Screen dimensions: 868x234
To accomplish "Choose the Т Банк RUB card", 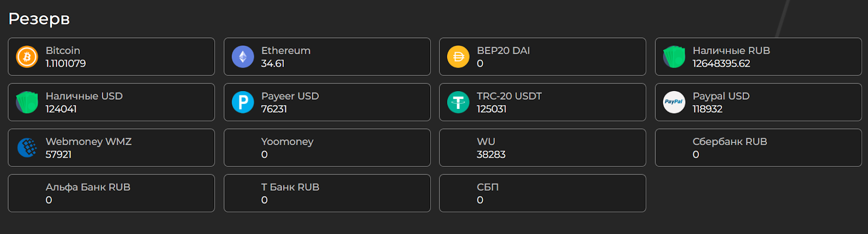I will click(x=327, y=193).
